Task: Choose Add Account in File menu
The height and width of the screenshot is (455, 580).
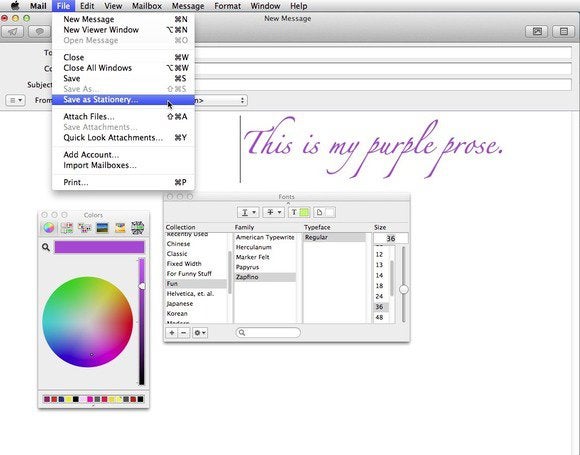Action: (123, 155)
